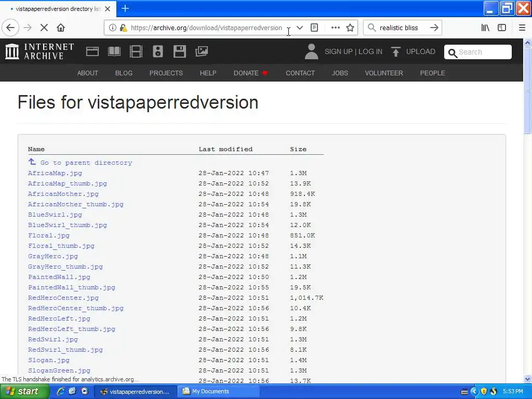
Task: Open BlueSwirl.jpg file link
Action: [55, 215]
